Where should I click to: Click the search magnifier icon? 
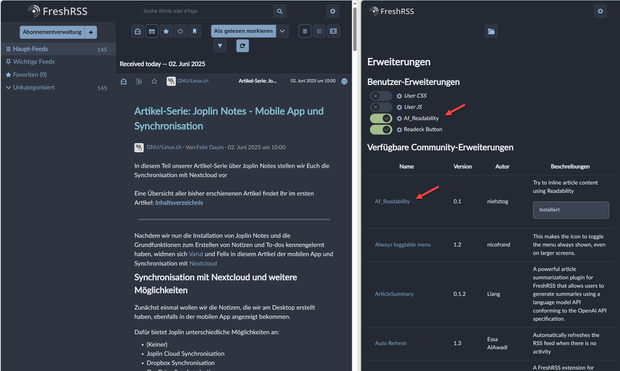pos(280,11)
